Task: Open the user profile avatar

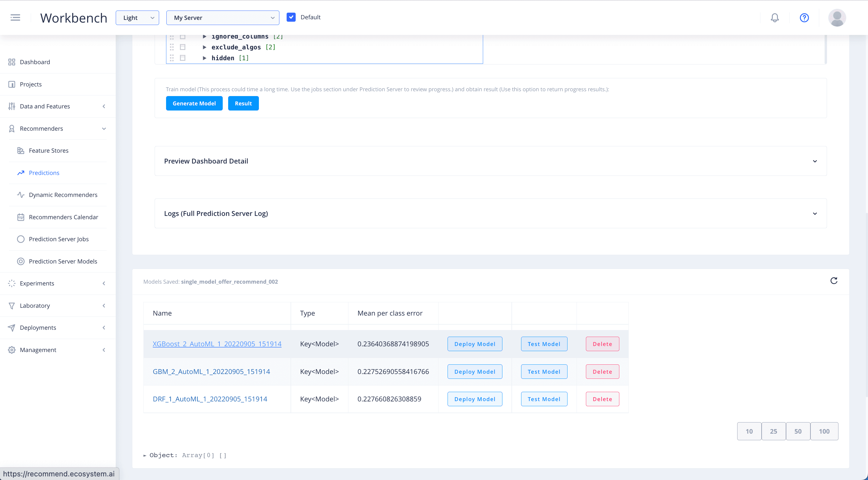Action: tap(837, 17)
